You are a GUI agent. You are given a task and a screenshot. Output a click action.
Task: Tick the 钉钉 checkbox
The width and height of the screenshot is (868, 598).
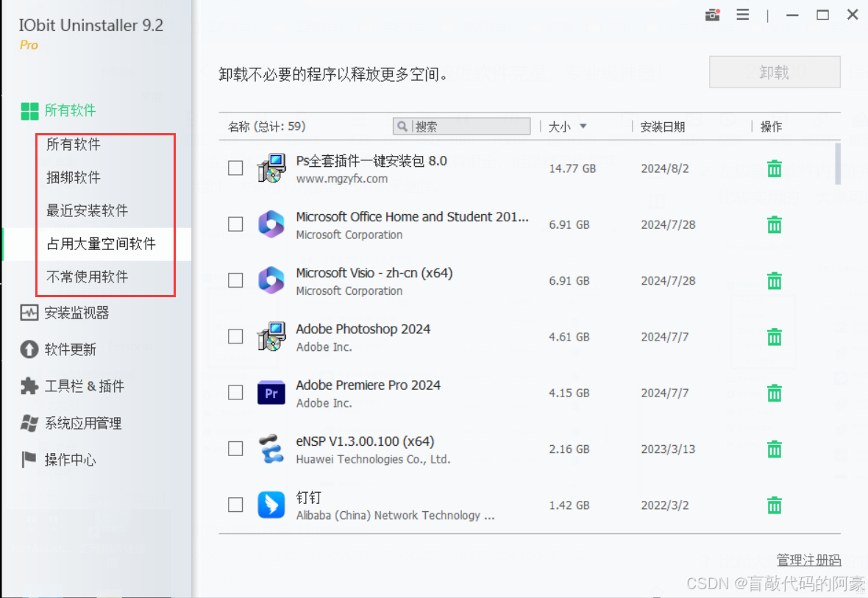pos(235,505)
